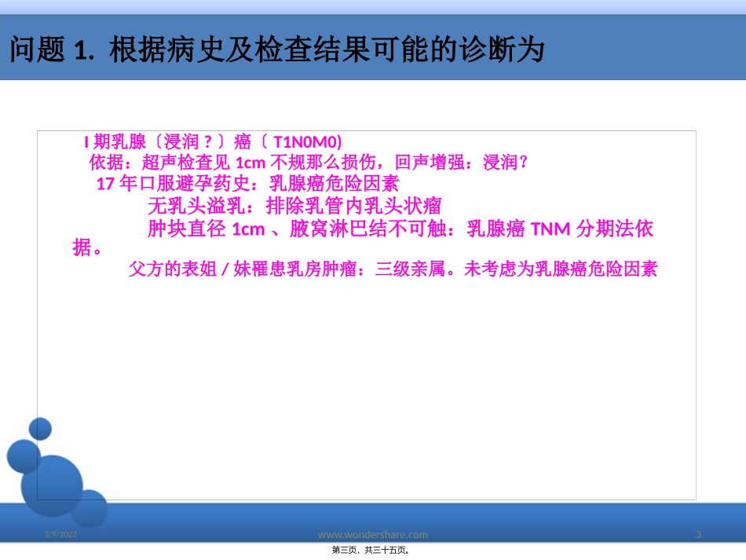Screen dimensions: 746x560
Task: Select the line 父方的表姐 / 妹罹患乳房肿瘤
Action: tap(393, 269)
